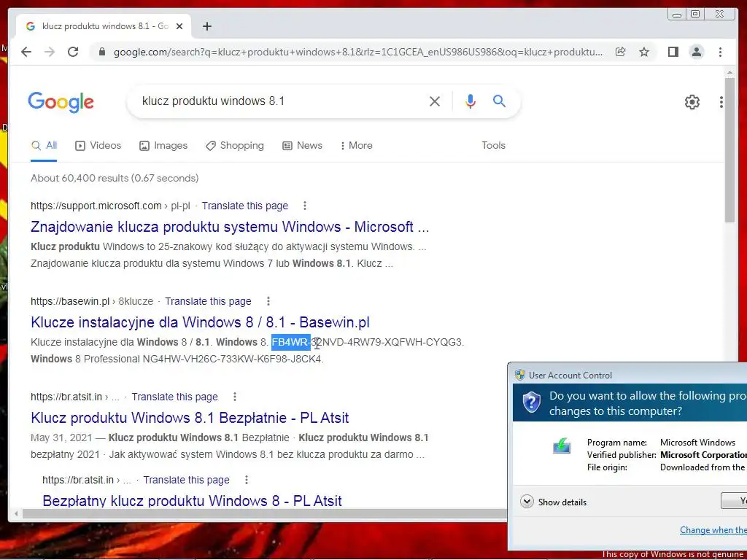Switch to All results tab
Image resolution: width=747 pixels, height=560 pixels.
[x=44, y=146]
